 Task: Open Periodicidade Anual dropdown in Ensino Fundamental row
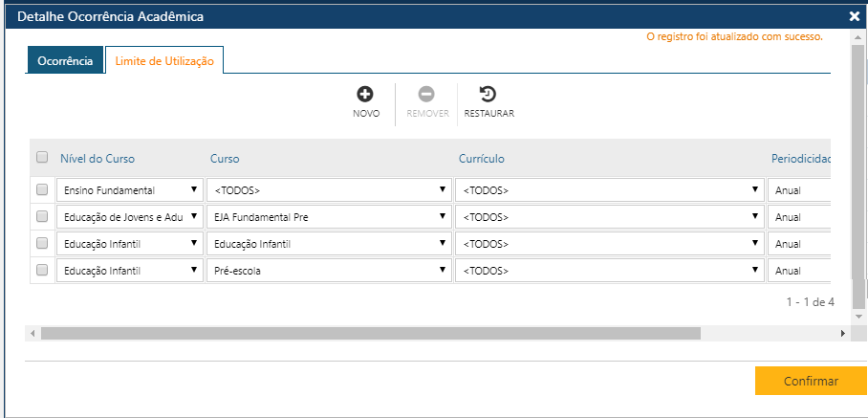[799, 190]
